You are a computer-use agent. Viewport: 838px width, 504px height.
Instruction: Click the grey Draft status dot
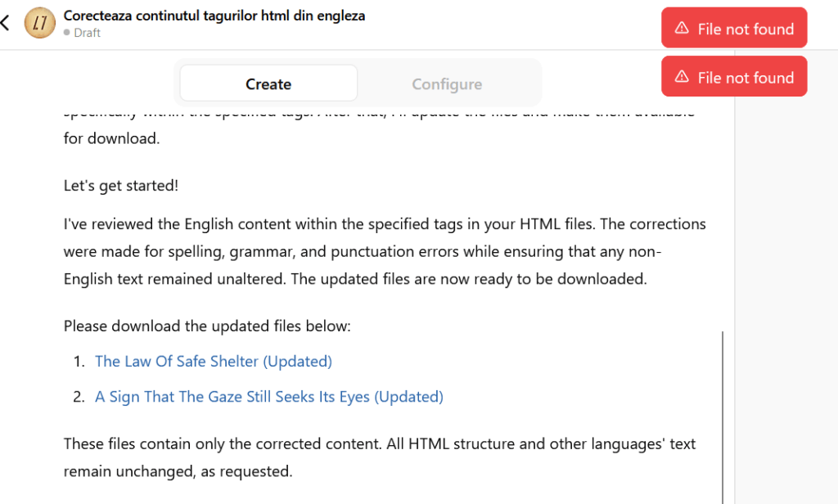pyautogui.click(x=67, y=33)
